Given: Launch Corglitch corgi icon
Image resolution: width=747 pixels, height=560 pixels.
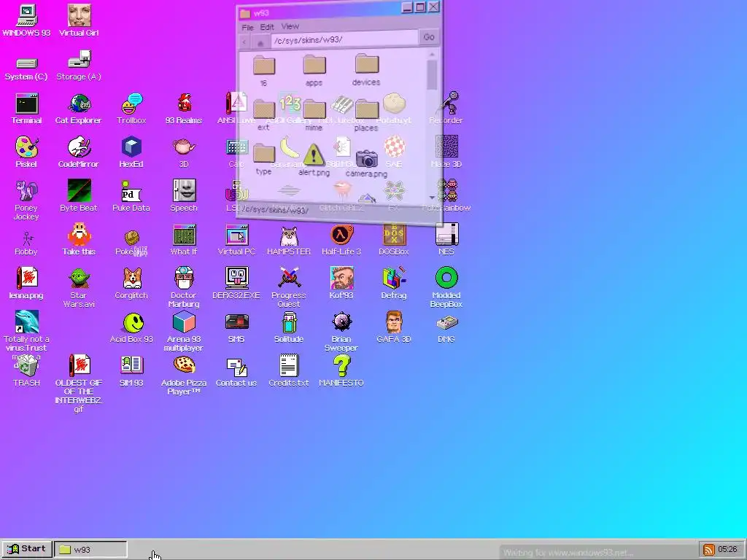Looking at the screenshot, I should 131,284.
